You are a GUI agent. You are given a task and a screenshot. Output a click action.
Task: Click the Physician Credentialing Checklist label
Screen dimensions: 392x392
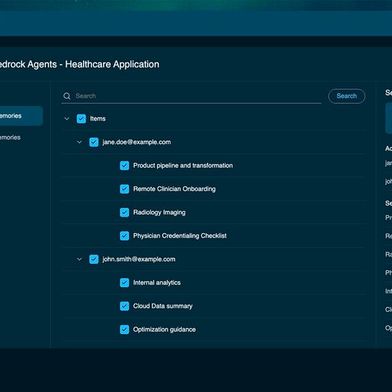[x=180, y=236]
